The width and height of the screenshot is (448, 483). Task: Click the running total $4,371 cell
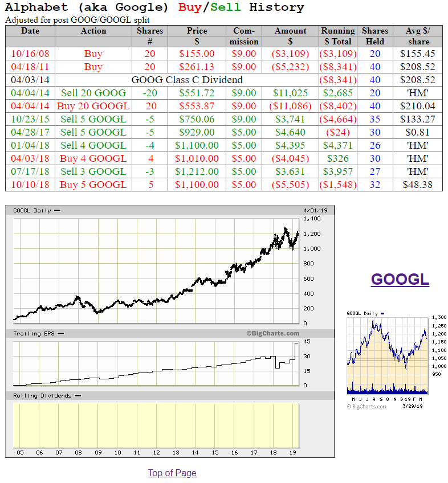click(338, 145)
